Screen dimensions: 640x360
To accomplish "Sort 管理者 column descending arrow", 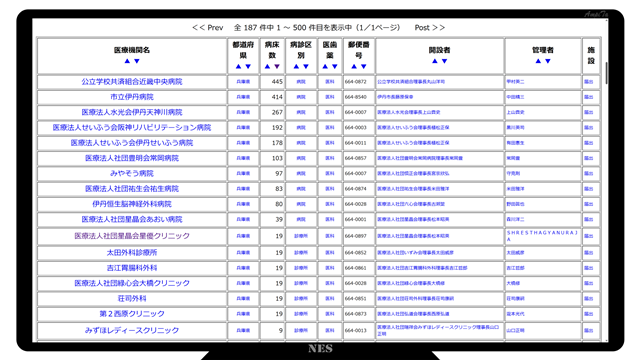I will coord(548,61).
